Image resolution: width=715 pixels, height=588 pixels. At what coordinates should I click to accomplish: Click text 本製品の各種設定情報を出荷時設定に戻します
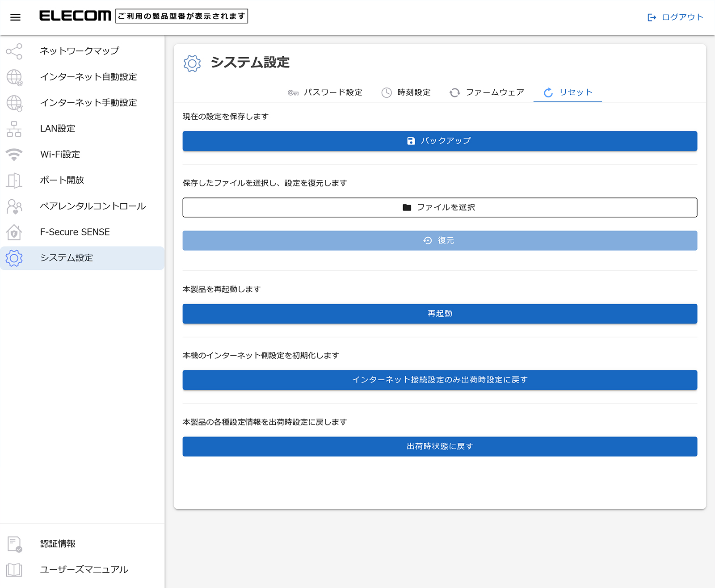265,422
